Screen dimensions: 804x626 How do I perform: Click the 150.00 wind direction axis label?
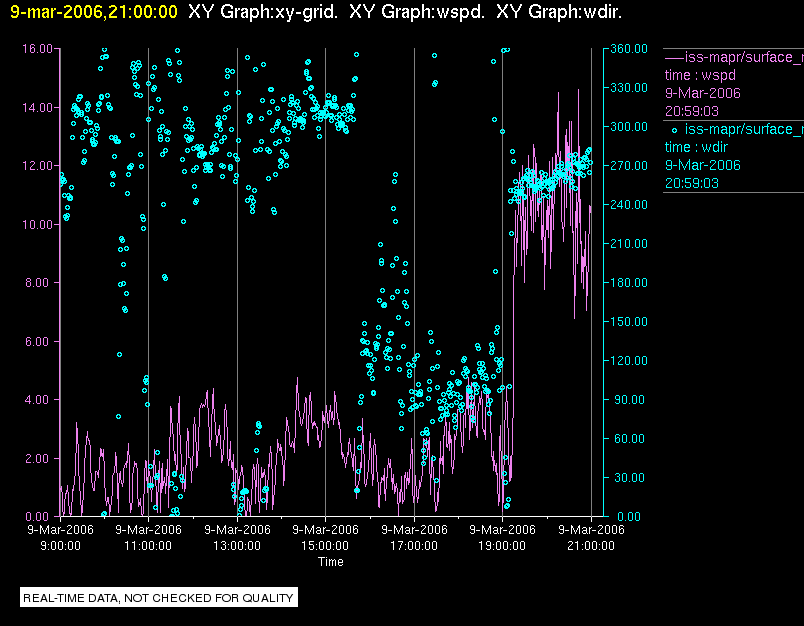pyautogui.click(x=629, y=321)
